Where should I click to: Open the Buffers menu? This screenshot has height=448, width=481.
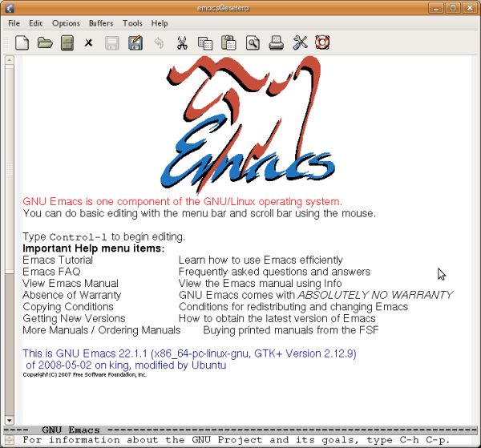[101, 23]
